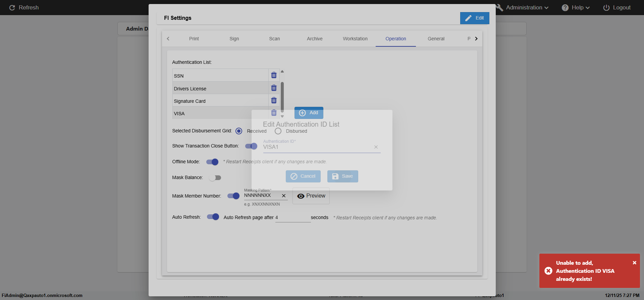The width and height of the screenshot is (644, 300).
Task: Clear the Authentication ID field
Action: pos(376,147)
